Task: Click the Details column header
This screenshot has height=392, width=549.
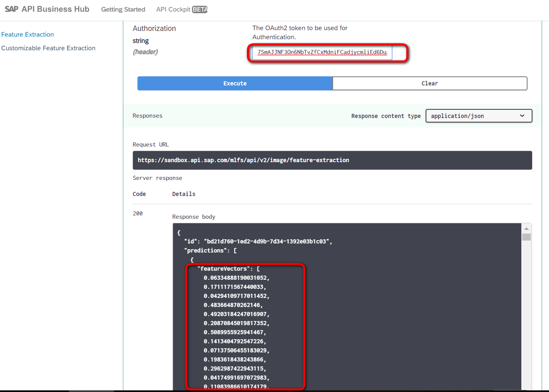Action: tap(184, 194)
